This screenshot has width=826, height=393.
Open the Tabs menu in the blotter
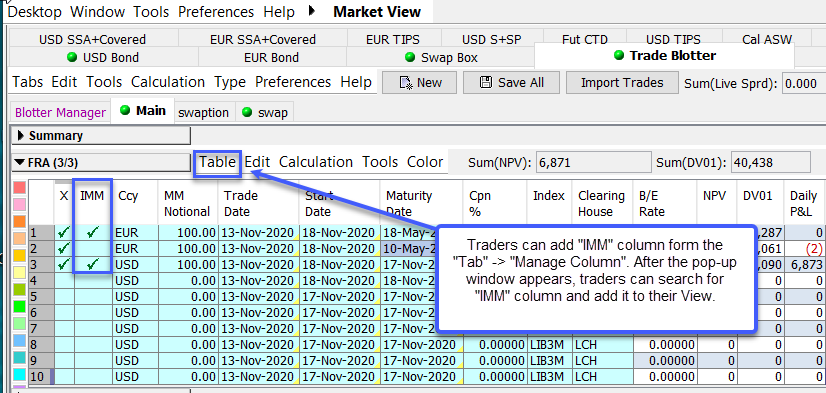pos(27,82)
